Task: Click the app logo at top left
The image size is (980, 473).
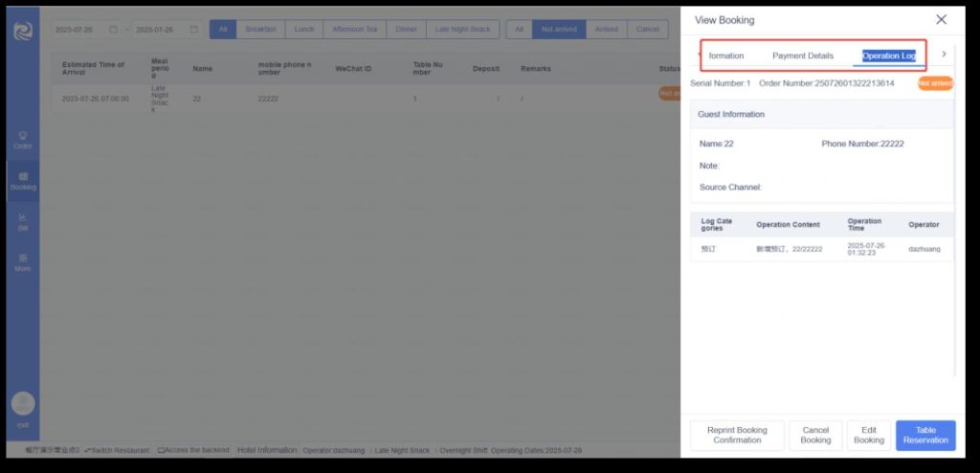Action: click(22, 31)
